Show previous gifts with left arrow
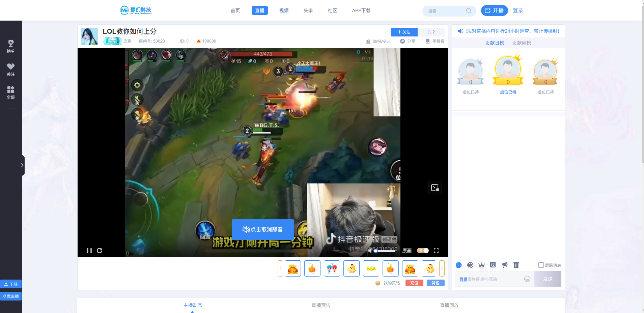This screenshot has height=313, width=644. pos(280,268)
